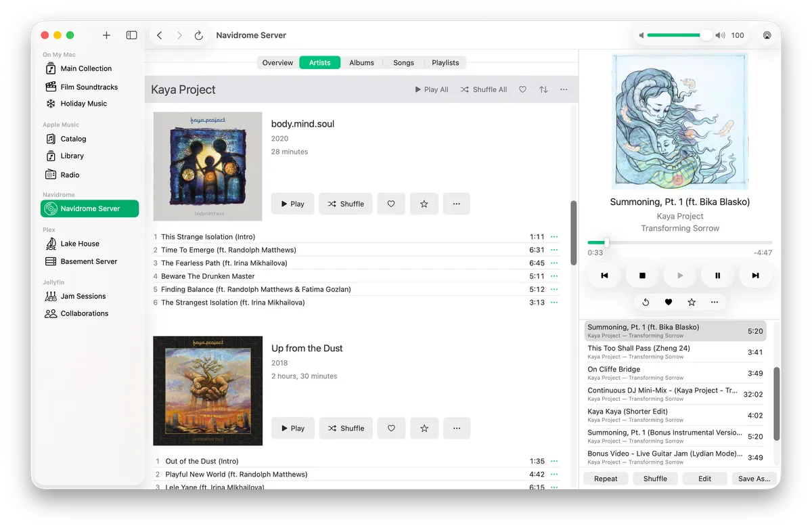Viewport: 812px width, 530px height.
Task: Go to the previous track
Action: [x=605, y=275]
